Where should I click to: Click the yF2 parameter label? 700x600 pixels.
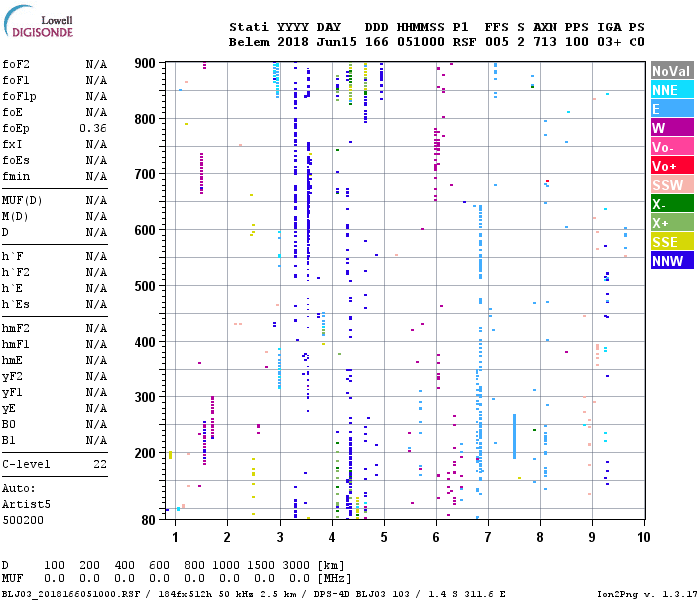pyautogui.click(x=12, y=377)
